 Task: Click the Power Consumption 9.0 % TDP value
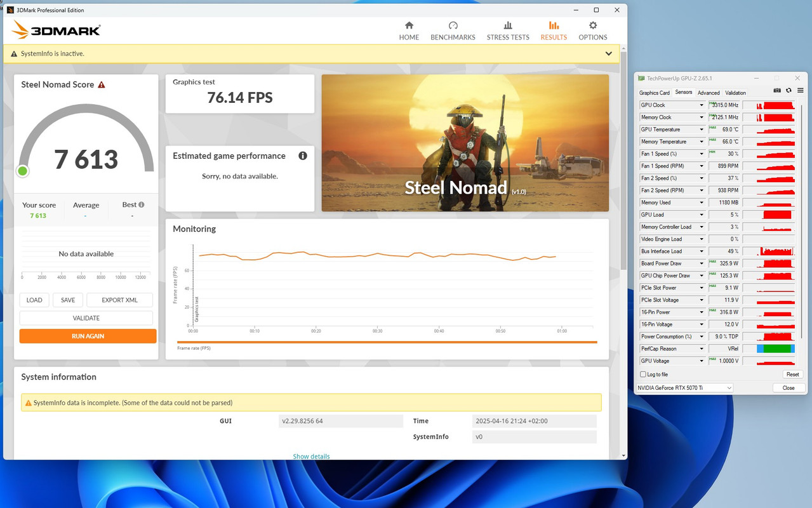724,337
